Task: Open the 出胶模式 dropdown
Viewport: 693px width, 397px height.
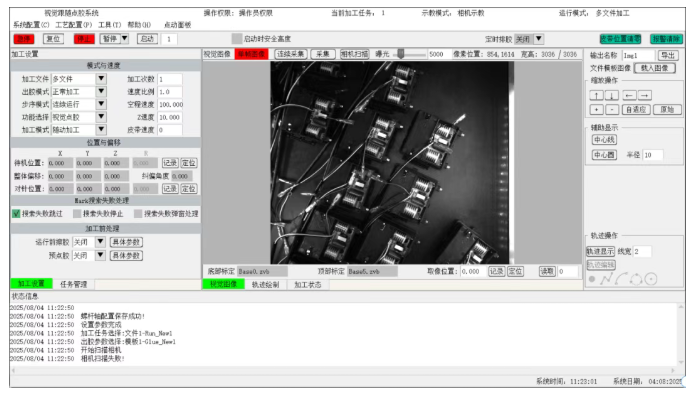Action: click(x=101, y=92)
